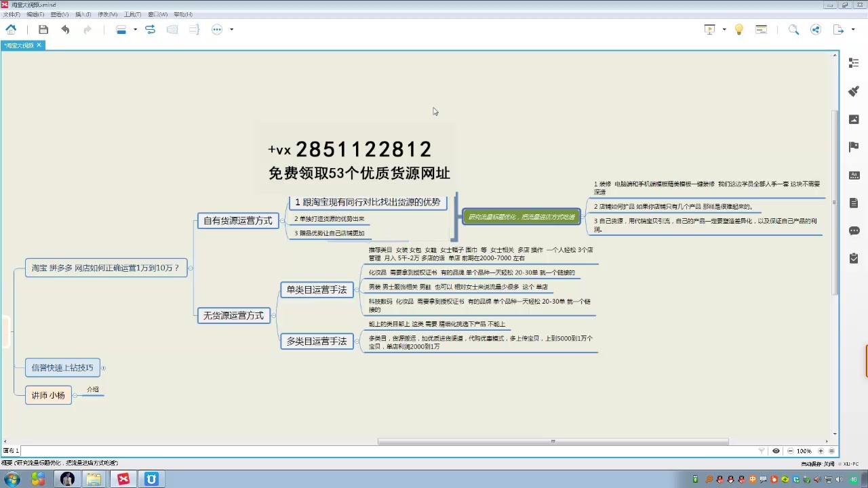Screen dimensions: 868x488
Task: Expand the 信誉快速上钻技巧 branch
Action: click(x=104, y=367)
